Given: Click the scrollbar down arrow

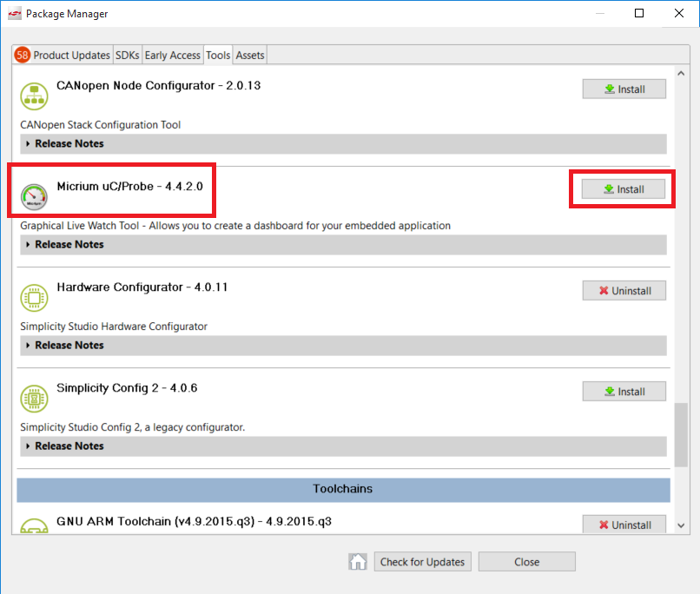Looking at the screenshot, I should click(681, 525).
